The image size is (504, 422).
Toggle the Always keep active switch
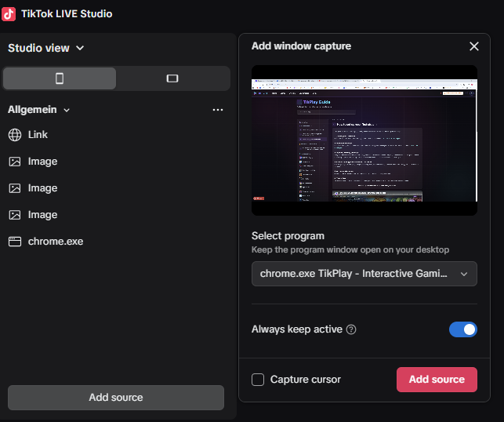pos(463,329)
